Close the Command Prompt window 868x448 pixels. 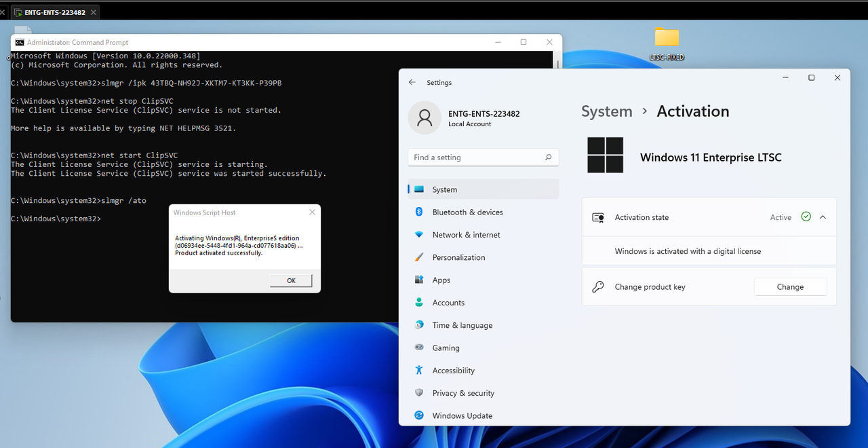(549, 42)
